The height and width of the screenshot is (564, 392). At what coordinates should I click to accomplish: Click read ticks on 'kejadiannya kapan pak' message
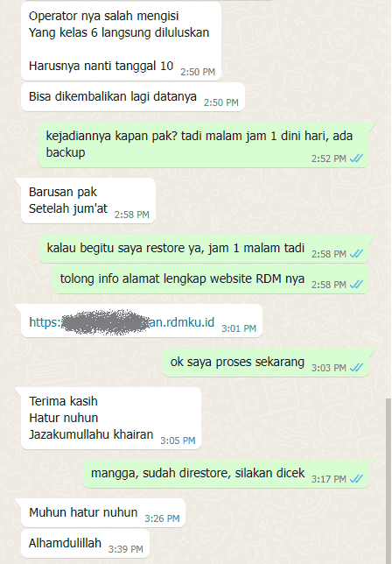tap(356, 158)
